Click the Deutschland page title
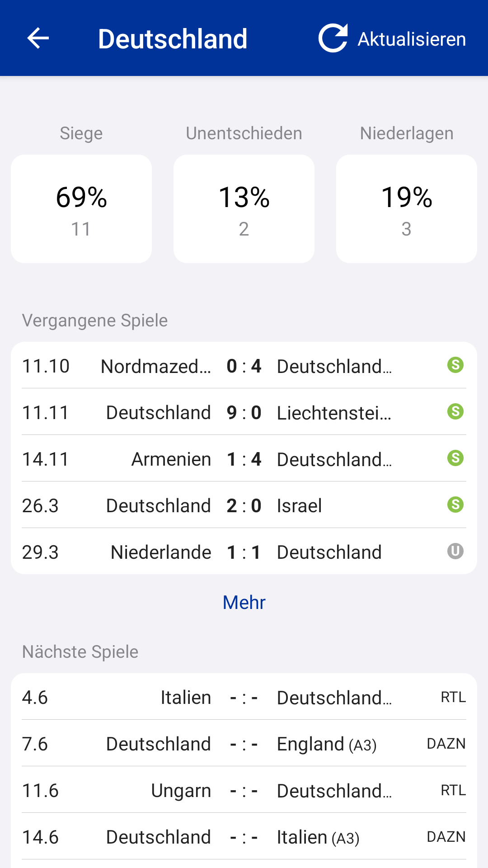The width and height of the screenshot is (488, 868). 173,39
